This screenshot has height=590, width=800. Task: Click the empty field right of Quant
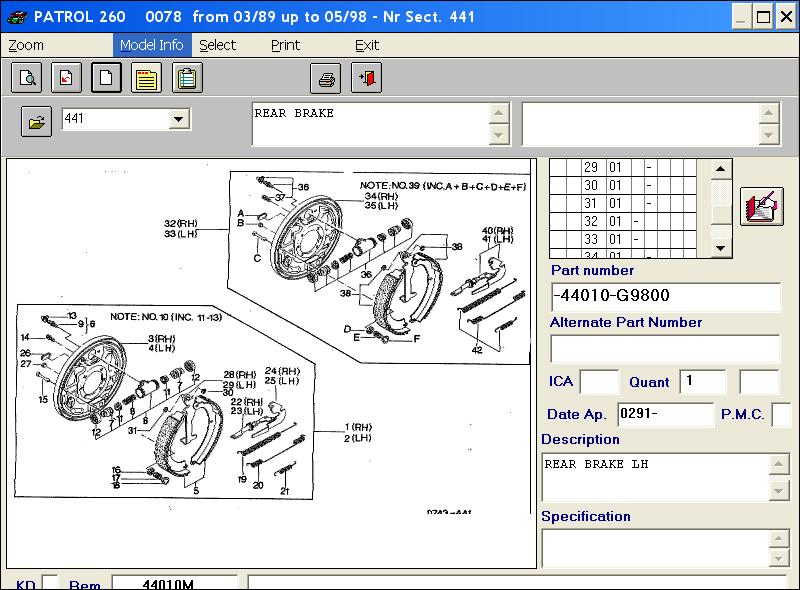point(759,382)
